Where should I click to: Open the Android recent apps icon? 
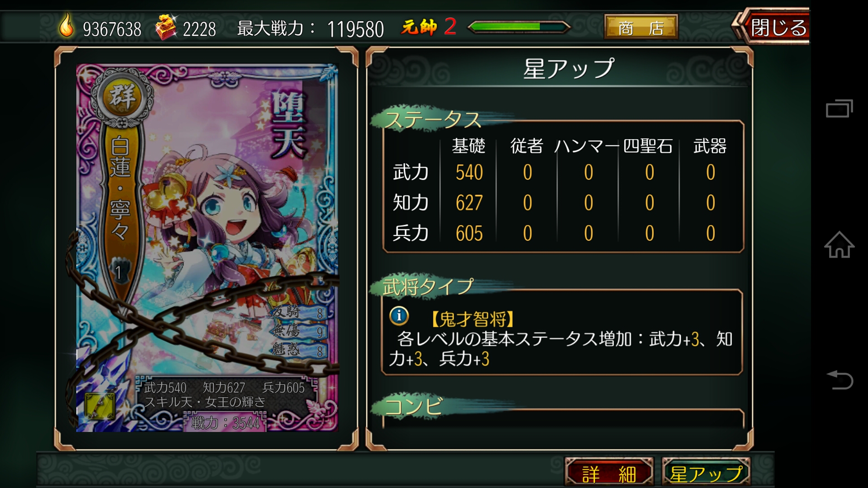(x=839, y=108)
